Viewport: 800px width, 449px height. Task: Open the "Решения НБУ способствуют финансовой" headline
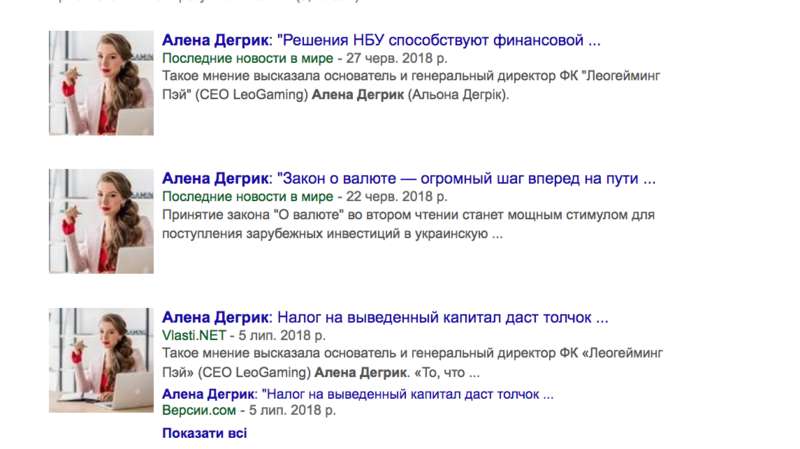coord(381,40)
